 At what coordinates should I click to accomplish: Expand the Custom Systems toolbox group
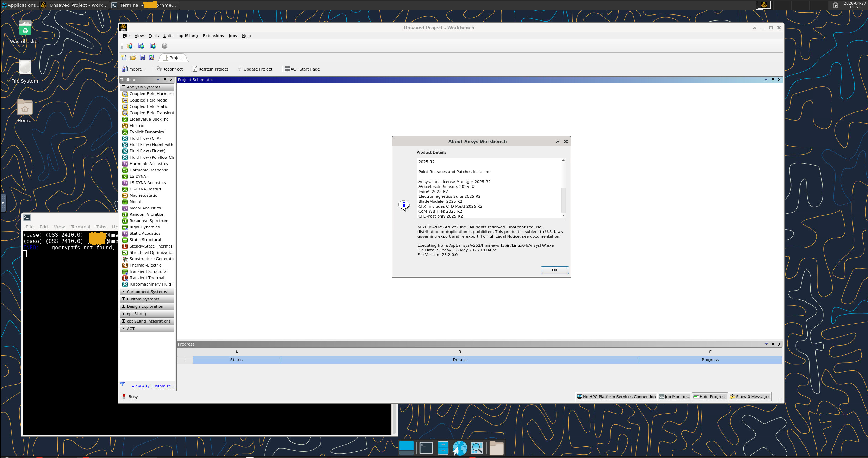point(124,299)
